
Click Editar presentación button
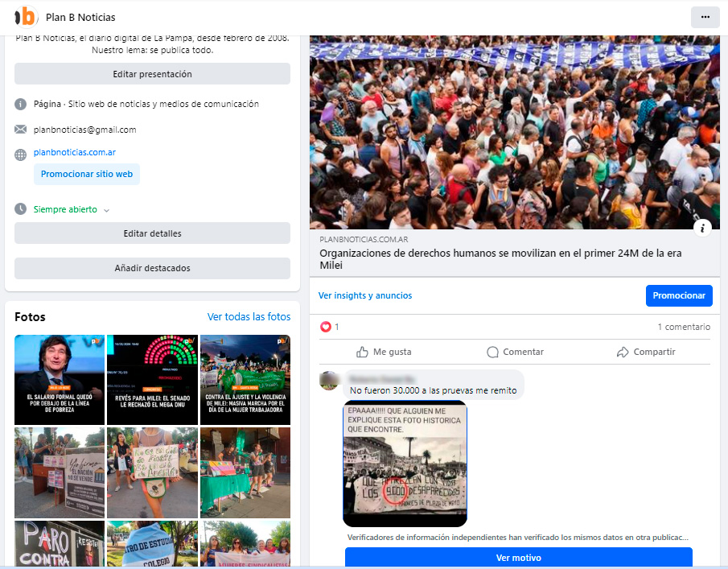click(x=152, y=74)
